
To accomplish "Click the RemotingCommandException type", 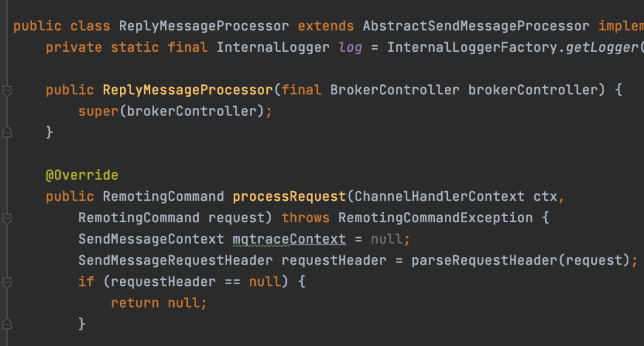I will pos(435,218).
